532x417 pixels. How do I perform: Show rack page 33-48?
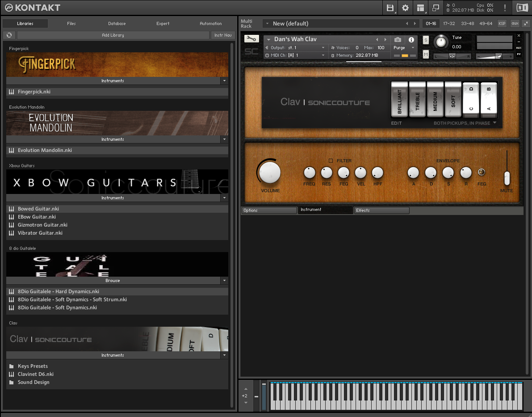pyautogui.click(x=468, y=23)
